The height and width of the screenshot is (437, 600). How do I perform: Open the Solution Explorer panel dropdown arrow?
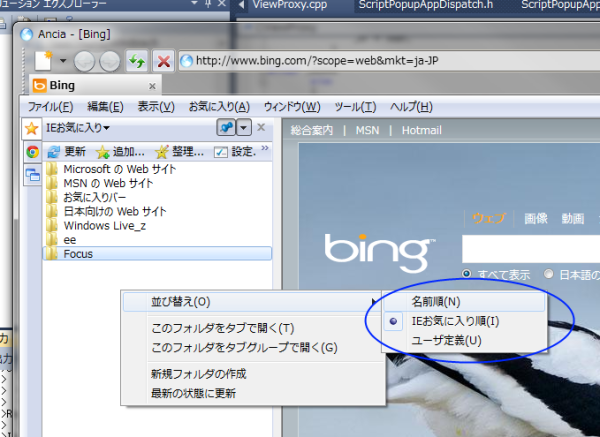click(x=194, y=3)
